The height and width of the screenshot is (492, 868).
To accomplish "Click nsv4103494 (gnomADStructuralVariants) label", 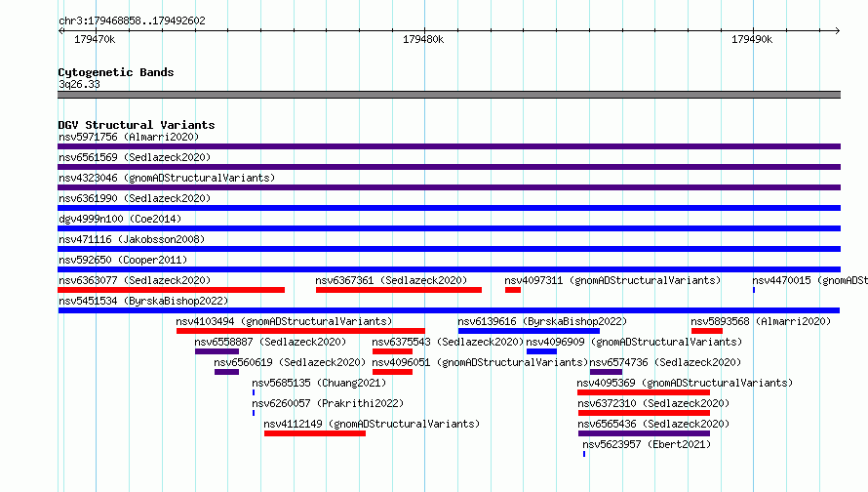I will tap(284, 321).
